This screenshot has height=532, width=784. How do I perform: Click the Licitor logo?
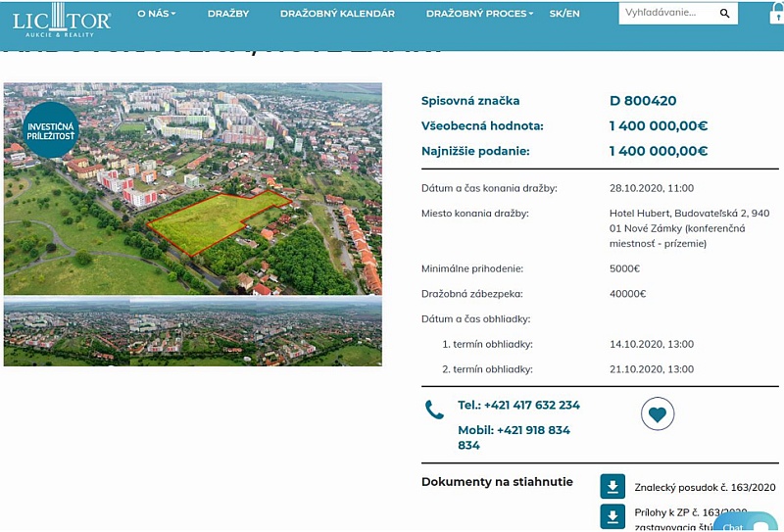[62, 15]
